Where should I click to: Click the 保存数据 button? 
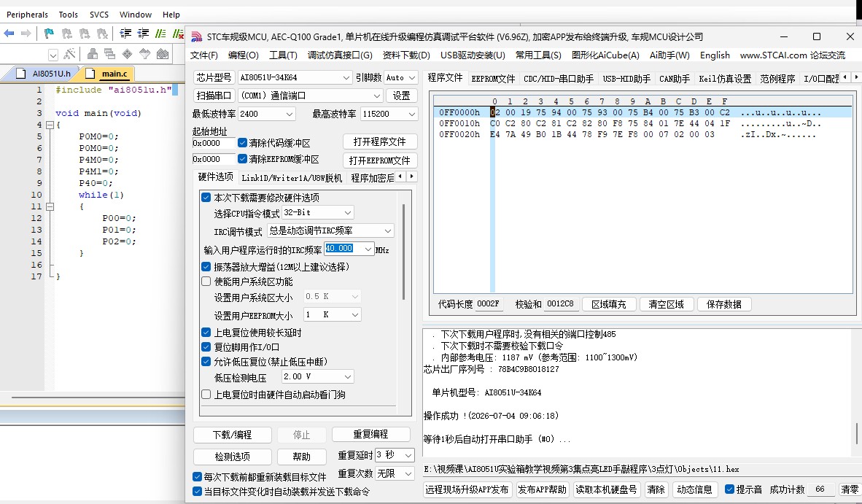724,304
